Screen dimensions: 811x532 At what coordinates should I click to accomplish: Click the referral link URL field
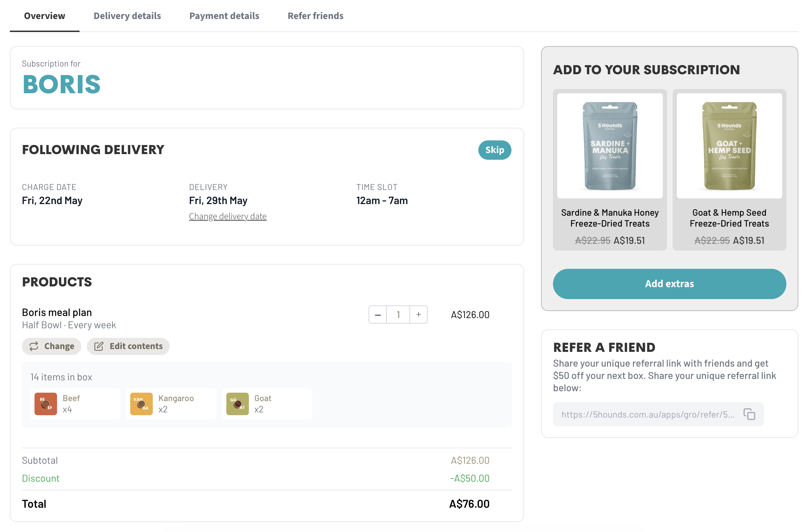[x=658, y=414]
